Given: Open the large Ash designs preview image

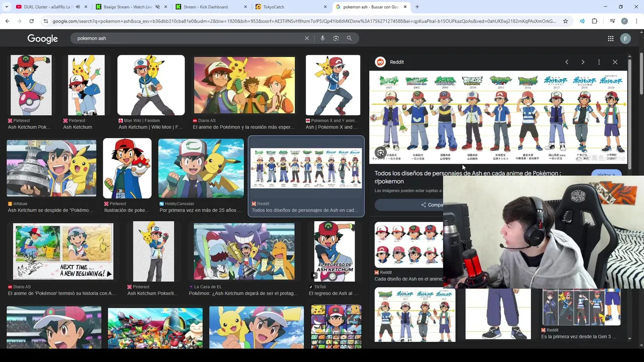Looking at the screenshot, I should coord(498,117).
